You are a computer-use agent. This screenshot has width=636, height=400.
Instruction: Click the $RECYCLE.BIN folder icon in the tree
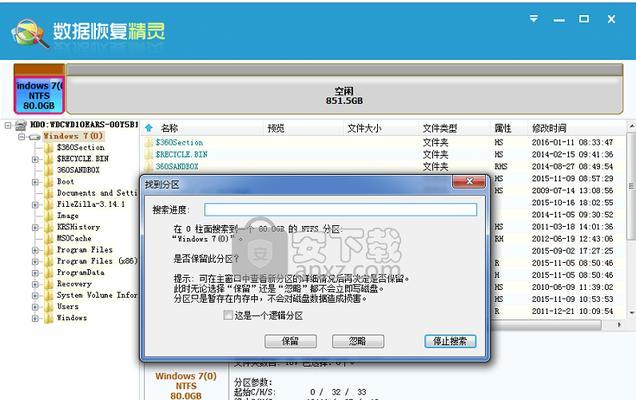coord(49,159)
